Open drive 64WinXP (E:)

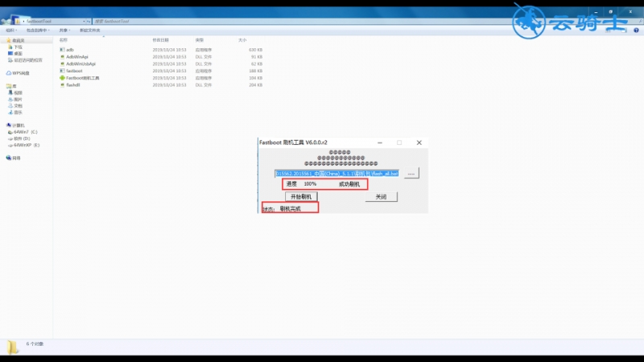[x=24, y=146]
